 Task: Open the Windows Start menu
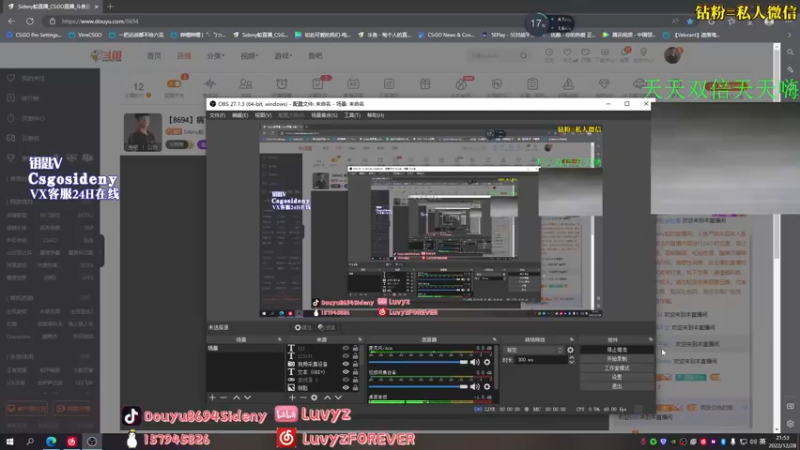click(x=10, y=441)
